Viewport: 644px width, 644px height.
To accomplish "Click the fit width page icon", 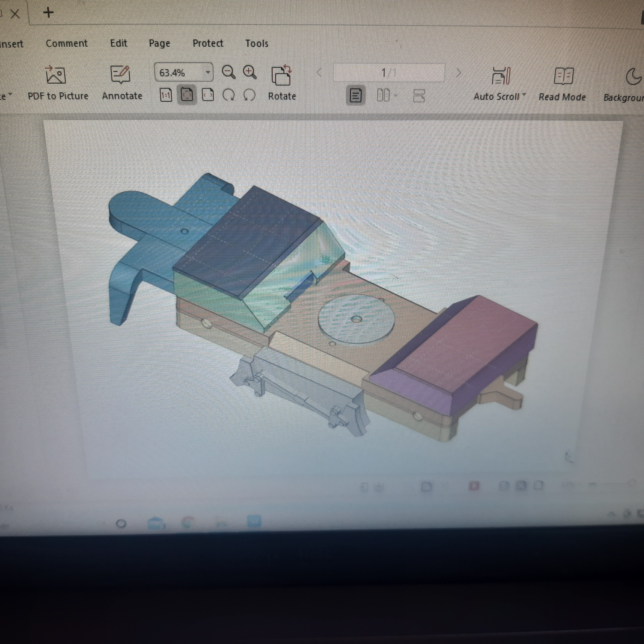I will pyautogui.click(x=208, y=96).
